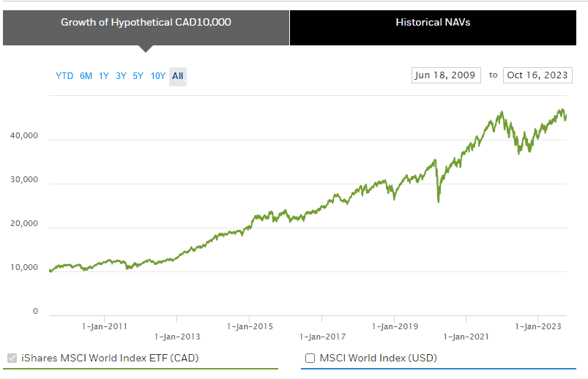Click the 40,000 y-axis label
588x379 pixels.
pos(24,135)
